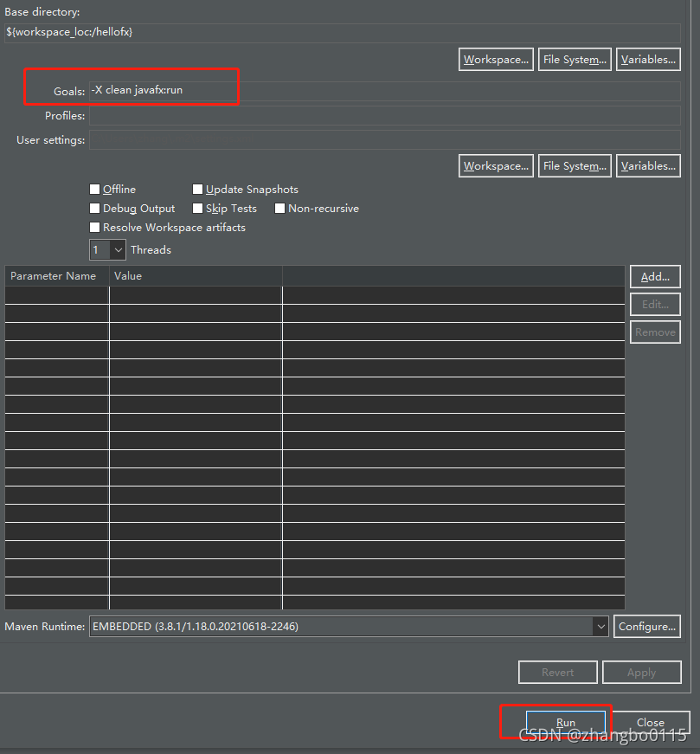Enable the Skip Tests checkbox
The width and height of the screenshot is (700, 754).
pyautogui.click(x=197, y=208)
